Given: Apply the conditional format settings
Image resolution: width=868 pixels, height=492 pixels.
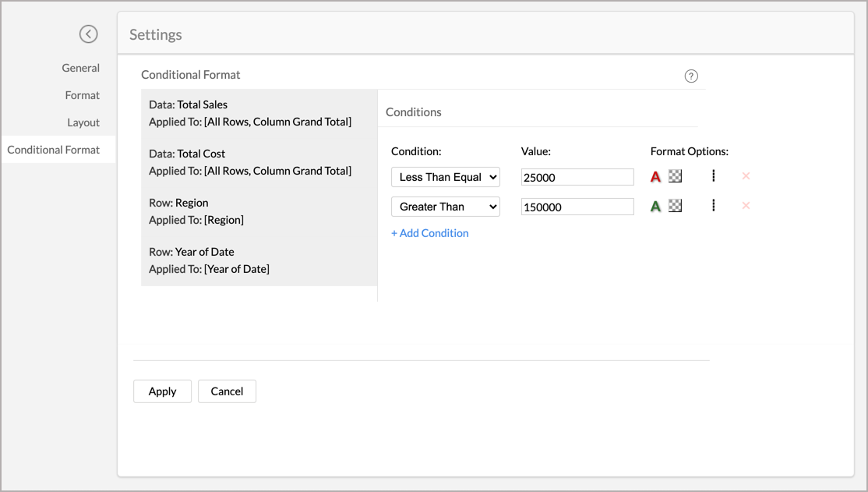Looking at the screenshot, I should [x=162, y=391].
